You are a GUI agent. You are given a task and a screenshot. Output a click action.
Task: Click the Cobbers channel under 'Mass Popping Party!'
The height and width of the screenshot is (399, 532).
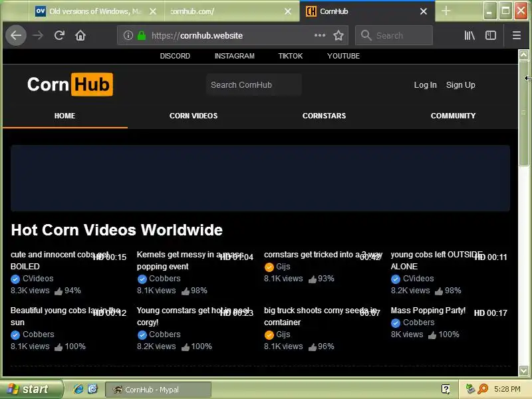pyautogui.click(x=419, y=323)
